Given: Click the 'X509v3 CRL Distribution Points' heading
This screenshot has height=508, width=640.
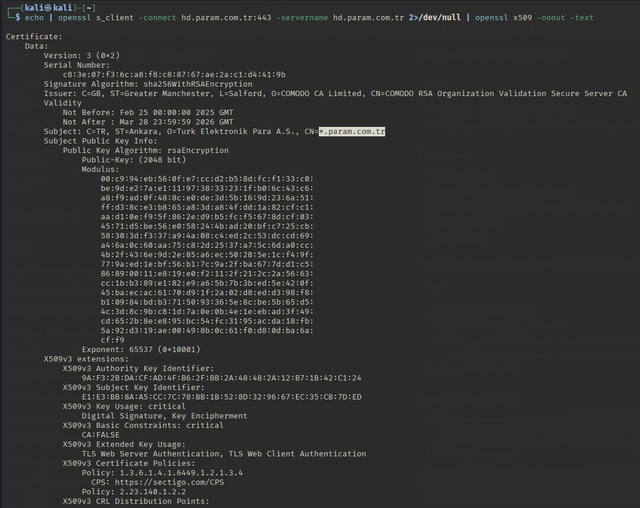Looking at the screenshot, I should click(x=136, y=501).
